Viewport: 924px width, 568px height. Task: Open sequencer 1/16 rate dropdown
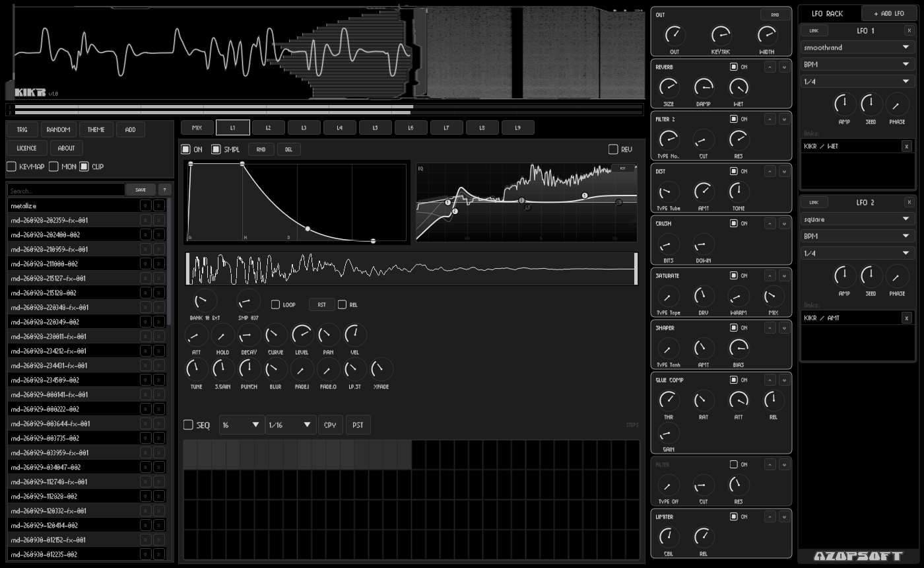tap(291, 425)
